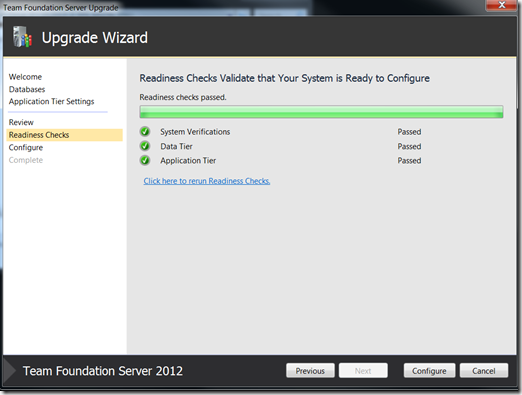Select the Data Tier row text
This screenshot has width=522, height=395.
pos(176,146)
